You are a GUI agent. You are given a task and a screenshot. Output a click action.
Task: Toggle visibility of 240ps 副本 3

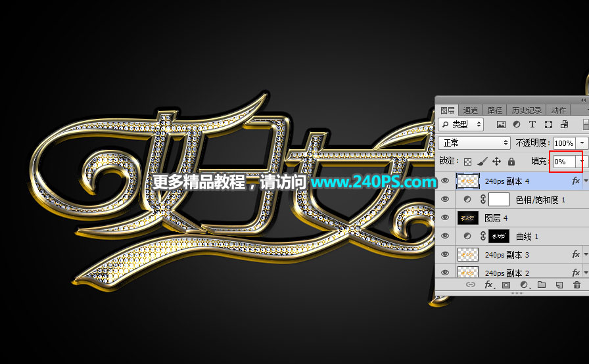pyautogui.click(x=445, y=254)
